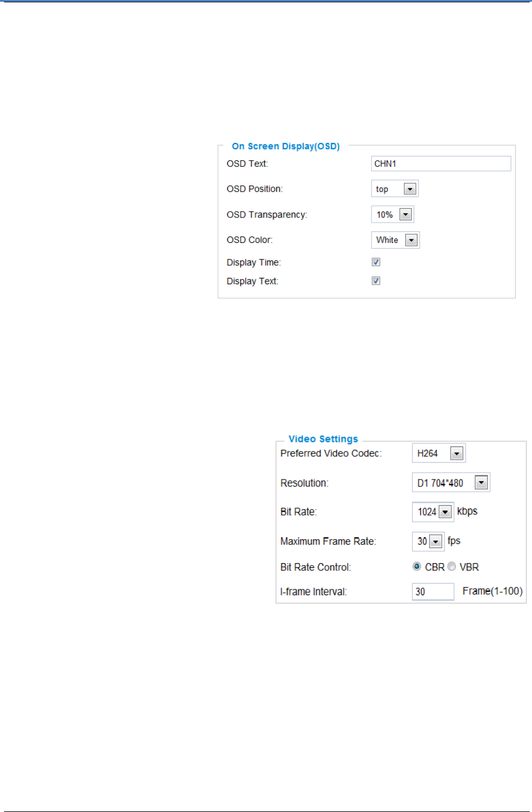
Task: Click the I-frame Interval input field
Action: tap(433, 592)
